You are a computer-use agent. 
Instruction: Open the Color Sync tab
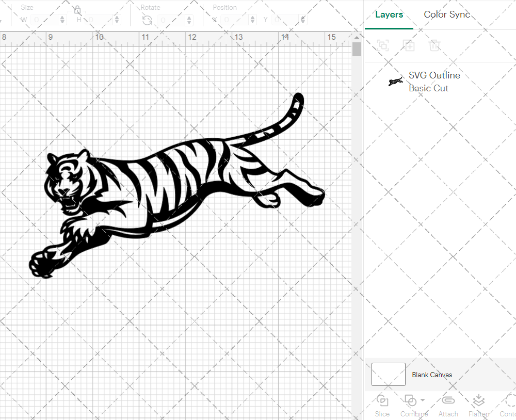click(x=446, y=14)
